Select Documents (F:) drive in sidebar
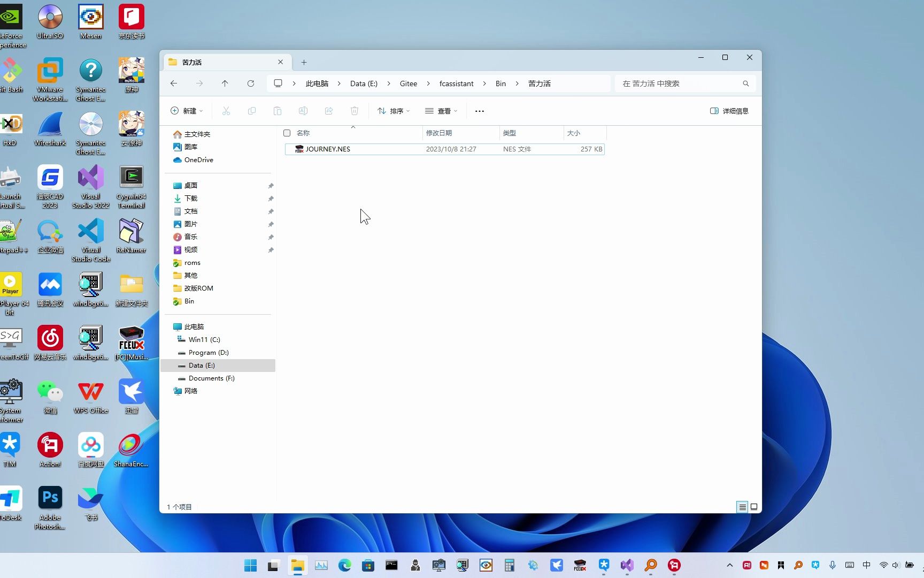The width and height of the screenshot is (924, 578). coord(211,378)
